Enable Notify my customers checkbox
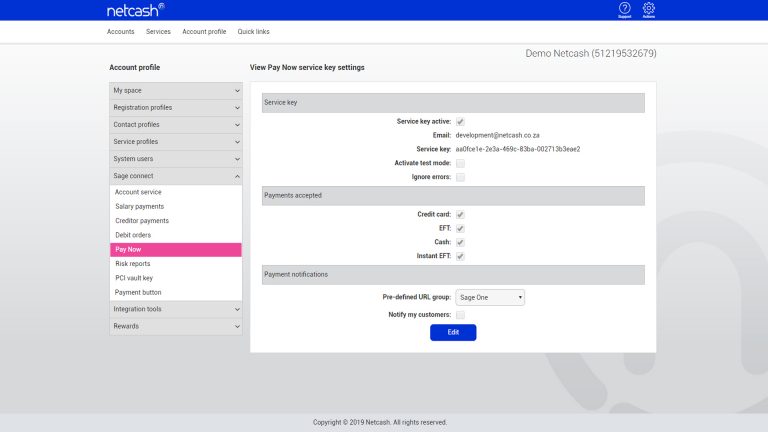Screen dimensions: 768x432 (460, 314)
